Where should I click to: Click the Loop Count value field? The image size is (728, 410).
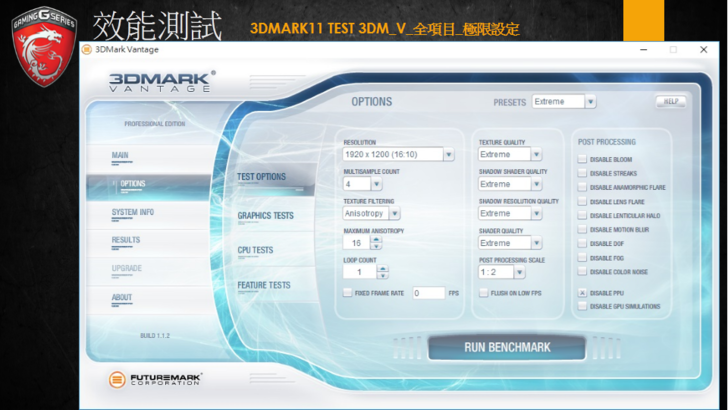point(360,272)
